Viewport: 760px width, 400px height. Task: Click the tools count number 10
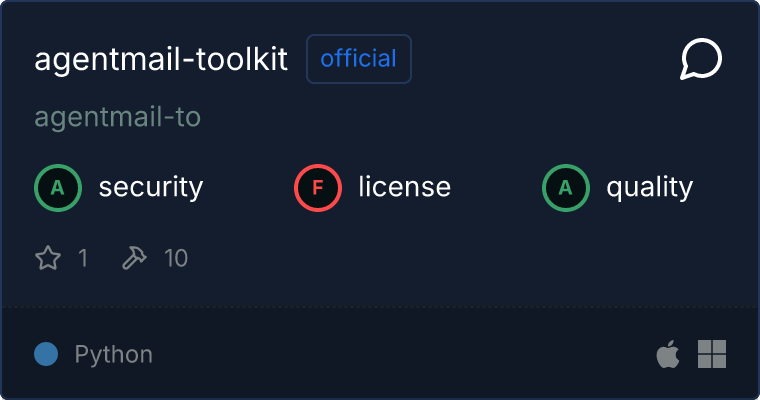point(176,259)
